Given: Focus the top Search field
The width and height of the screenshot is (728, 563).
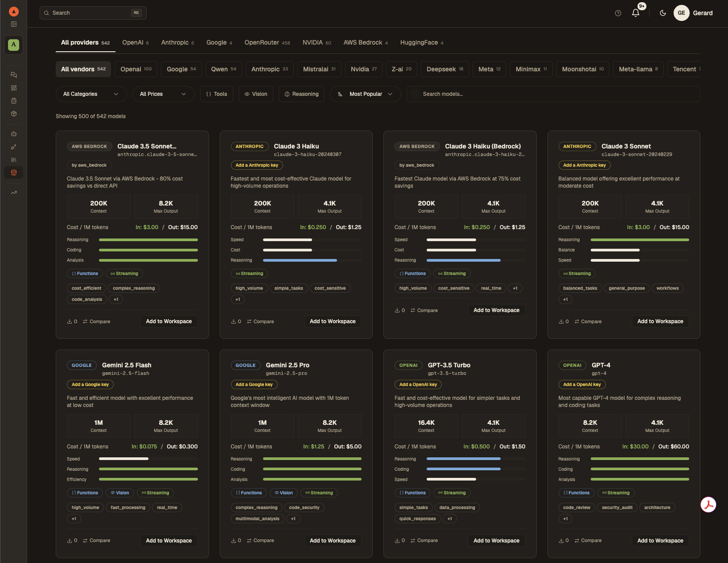Looking at the screenshot, I should click(93, 13).
